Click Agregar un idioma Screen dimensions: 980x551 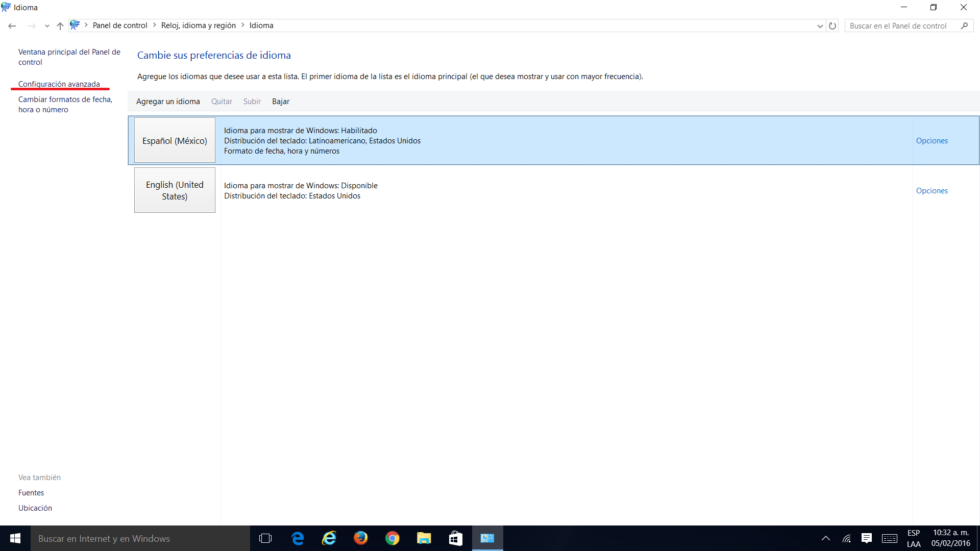[168, 102]
